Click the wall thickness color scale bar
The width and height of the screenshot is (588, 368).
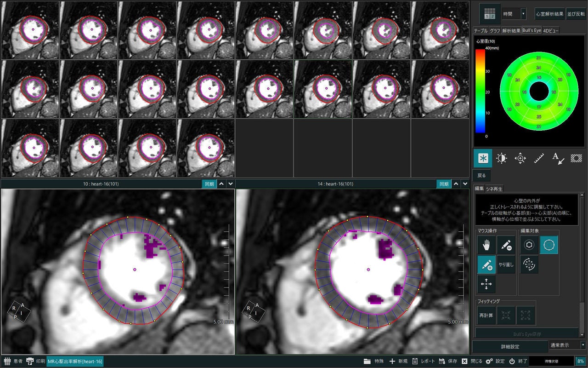pyautogui.click(x=480, y=90)
